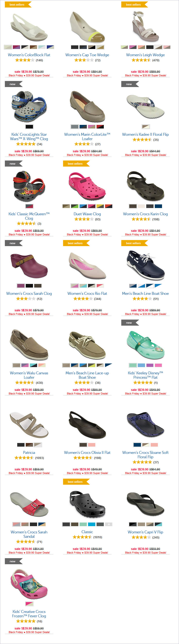Click the Women's Leigh Wedge star rating
This screenshot has width=179, height=644.
point(141,60)
